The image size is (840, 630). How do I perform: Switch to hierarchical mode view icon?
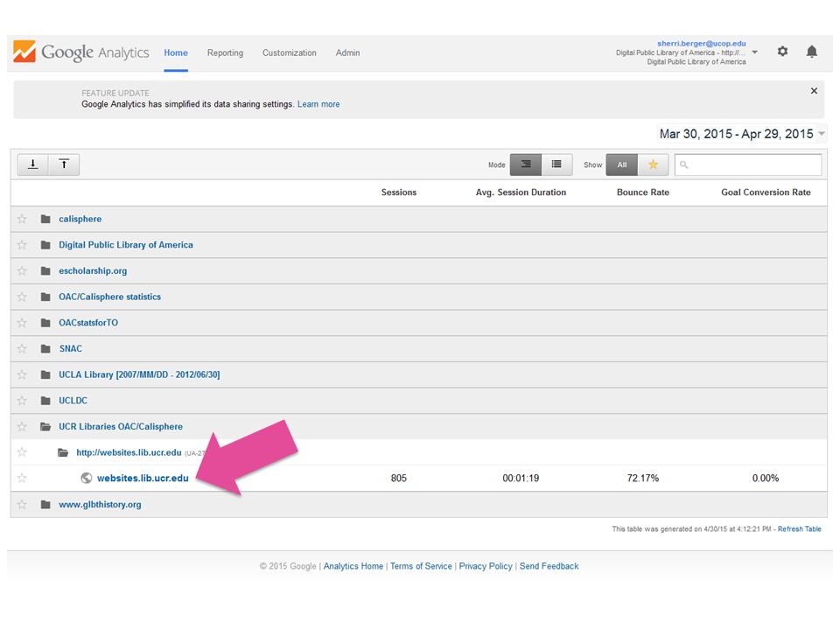(x=526, y=164)
